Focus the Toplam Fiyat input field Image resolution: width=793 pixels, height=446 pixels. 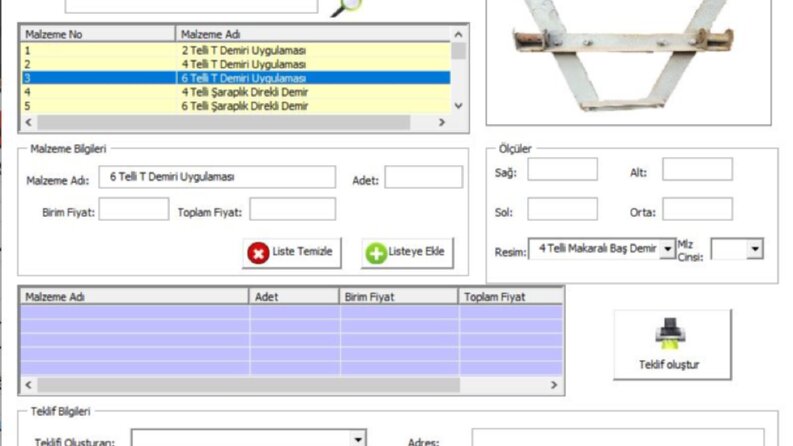pyautogui.click(x=292, y=209)
